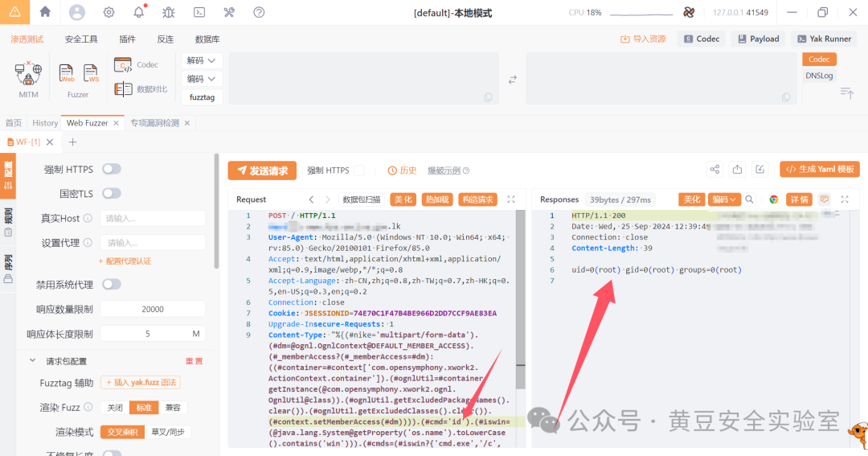Launch the MITM tool
Image resolution: width=868 pixels, height=456 pixels.
(x=28, y=80)
